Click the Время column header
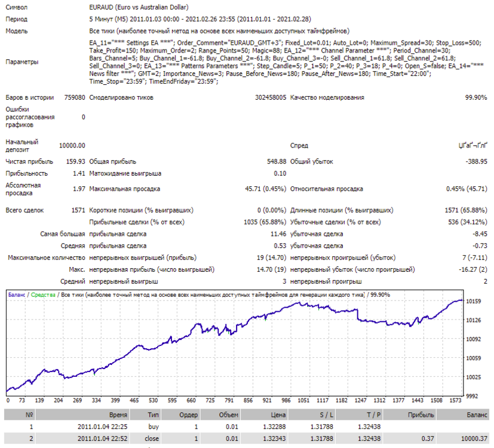Viewport: 494px width, 448px height. [82, 415]
